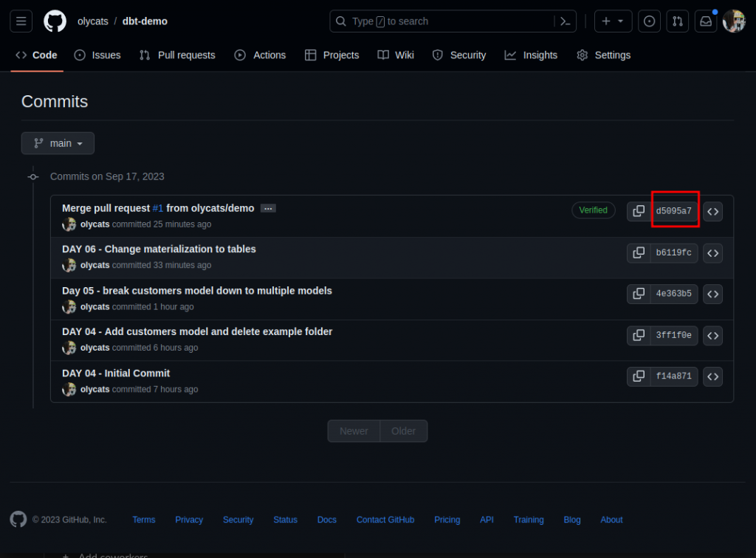Open the main branch selector dropdown

pyautogui.click(x=58, y=143)
